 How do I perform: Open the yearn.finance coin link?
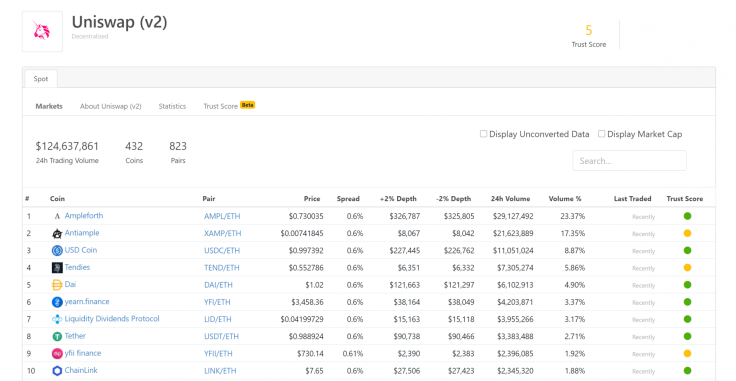tap(87, 302)
